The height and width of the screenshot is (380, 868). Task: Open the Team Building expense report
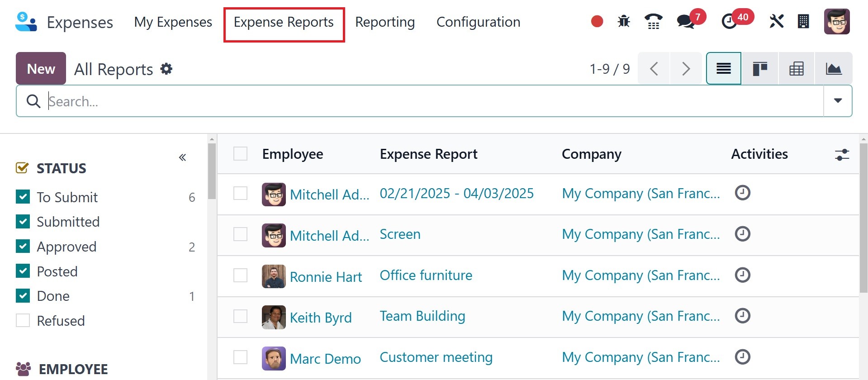(x=422, y=316)
